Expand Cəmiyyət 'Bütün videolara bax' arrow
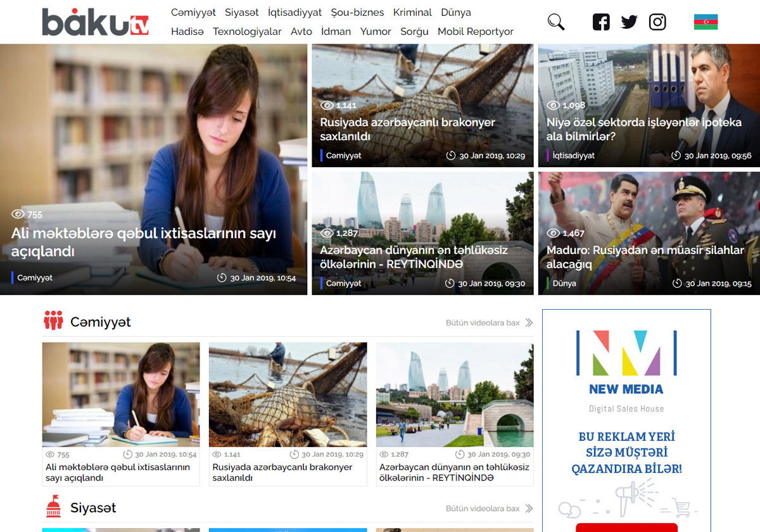 529,323
